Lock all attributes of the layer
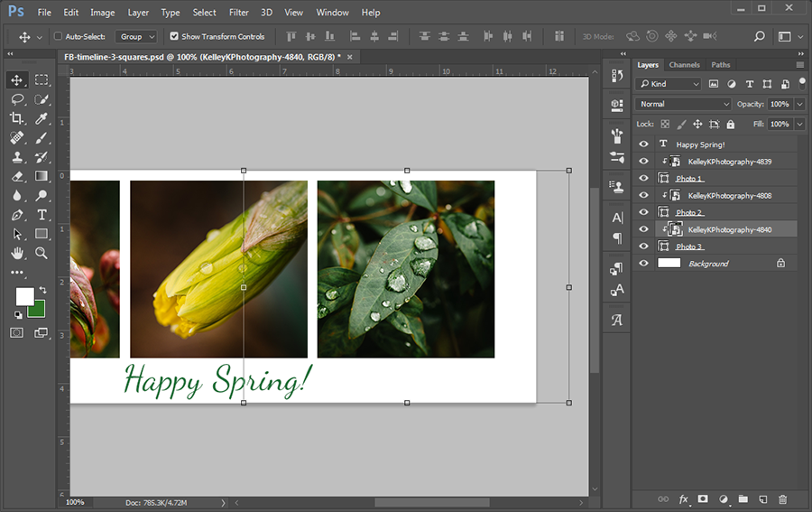This screenshot has height=512, width=812. [730, 124]
